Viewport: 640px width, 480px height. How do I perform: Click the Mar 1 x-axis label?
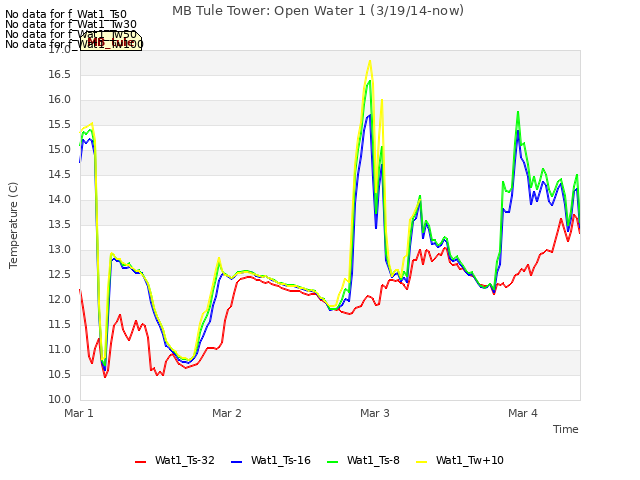click(79, 413)
